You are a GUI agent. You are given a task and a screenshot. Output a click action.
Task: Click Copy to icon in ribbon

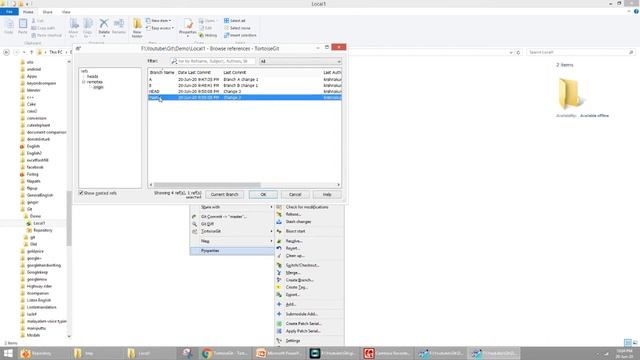click(x=88, y=24)
